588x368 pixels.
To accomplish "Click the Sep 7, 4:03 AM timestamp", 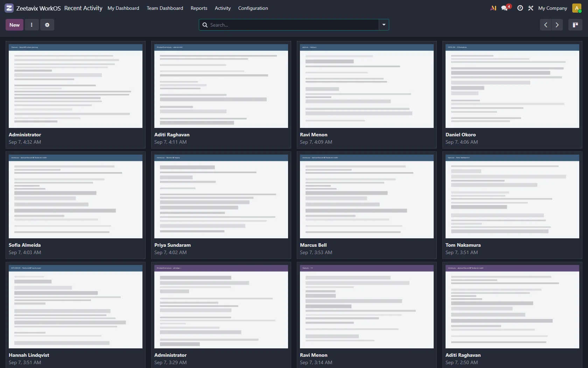I will 25,252.
